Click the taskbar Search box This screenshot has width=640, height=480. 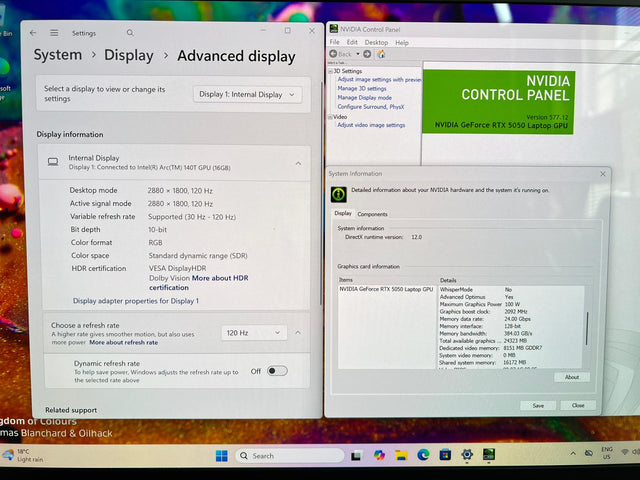290,456
